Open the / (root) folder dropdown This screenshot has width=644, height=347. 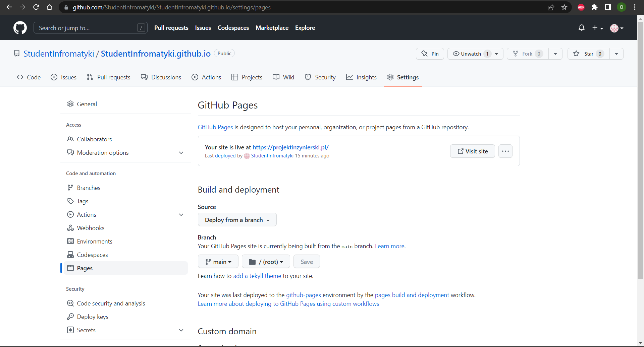[x=266, y=262]
